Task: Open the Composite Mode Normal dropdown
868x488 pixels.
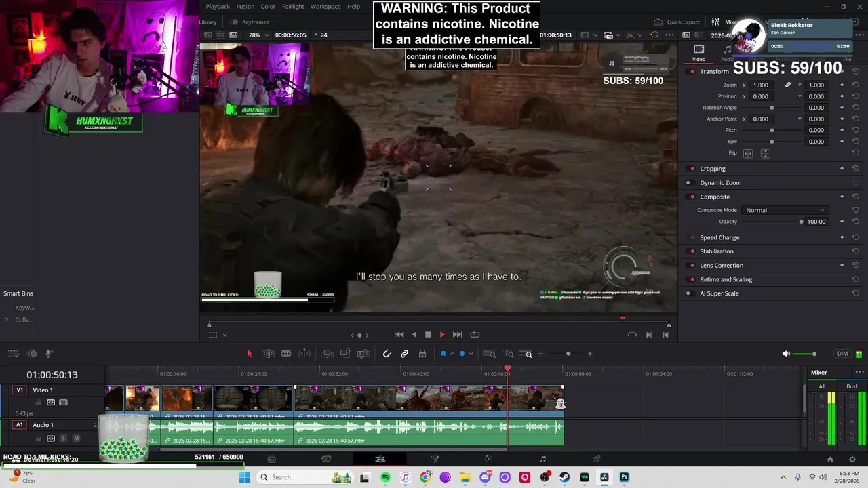Action: coord(785,210)
